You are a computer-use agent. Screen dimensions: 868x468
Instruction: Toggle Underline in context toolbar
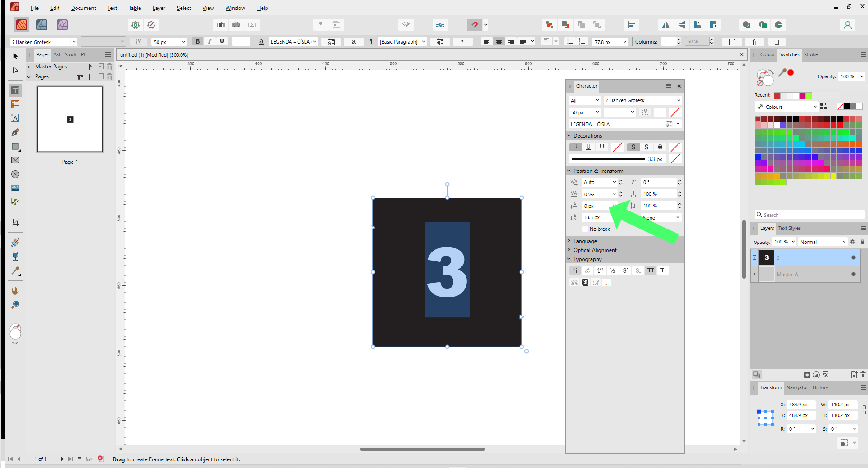point(222,41)
